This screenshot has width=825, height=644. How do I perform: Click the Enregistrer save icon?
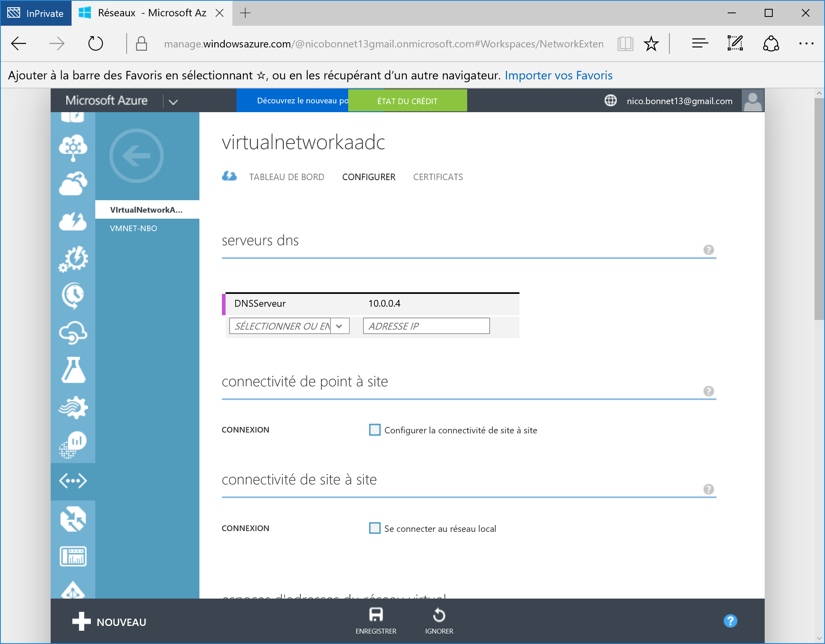[x=376, y=615]
